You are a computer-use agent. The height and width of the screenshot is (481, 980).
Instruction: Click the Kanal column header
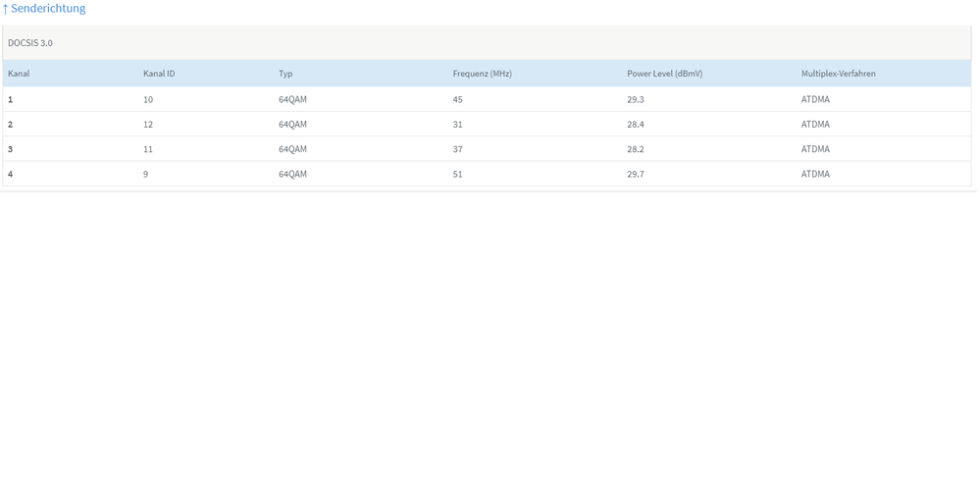pos(19,74)
